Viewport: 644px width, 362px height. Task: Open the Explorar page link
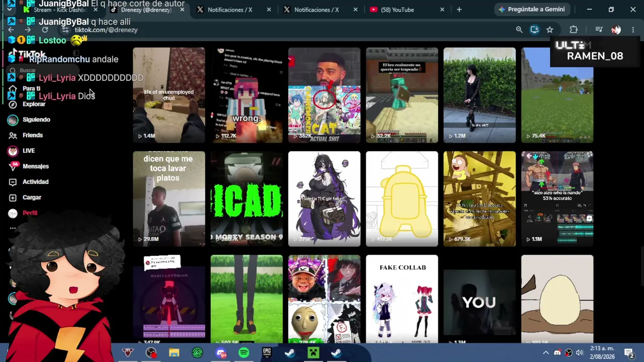pos(34,104)
